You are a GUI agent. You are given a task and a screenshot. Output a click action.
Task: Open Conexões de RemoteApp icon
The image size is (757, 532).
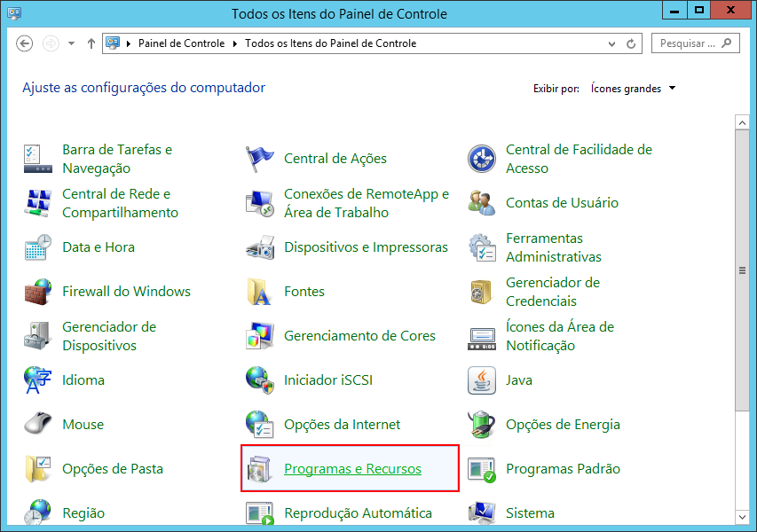click(260, 203)
